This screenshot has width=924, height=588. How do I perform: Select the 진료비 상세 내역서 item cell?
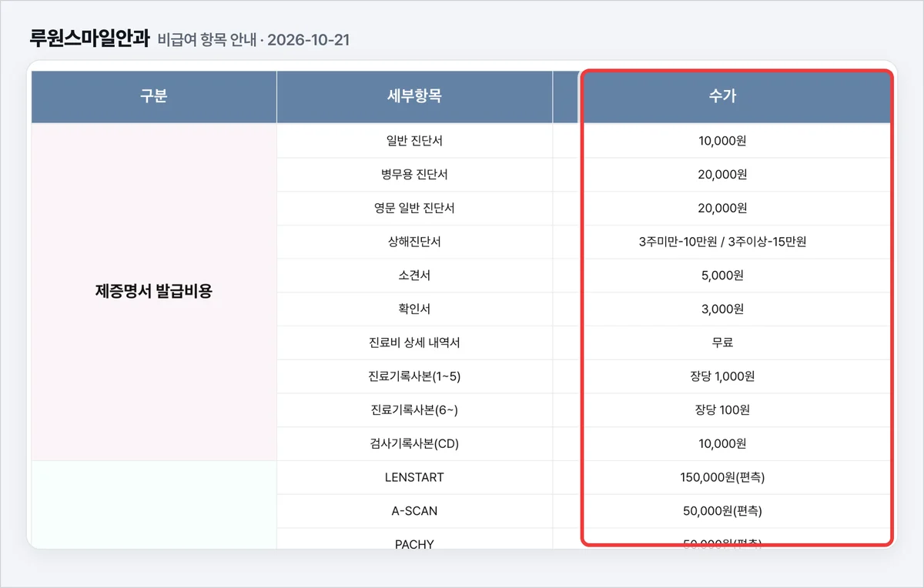(414, 342)
